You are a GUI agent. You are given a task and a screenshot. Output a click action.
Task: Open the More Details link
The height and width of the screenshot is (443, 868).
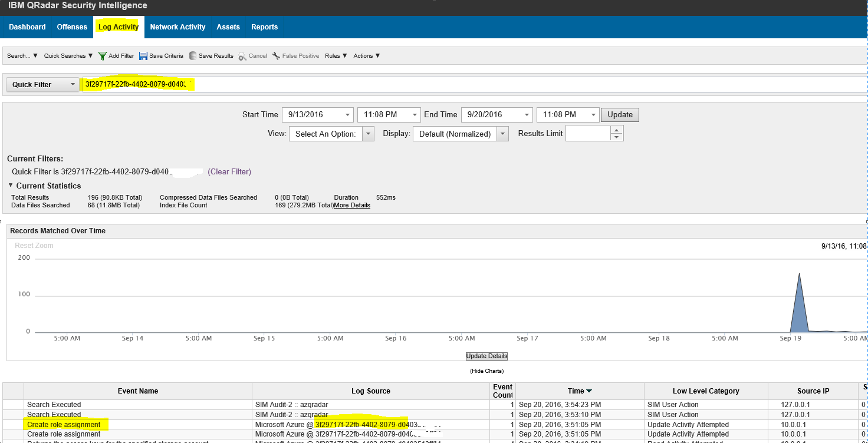click(352, 206)
